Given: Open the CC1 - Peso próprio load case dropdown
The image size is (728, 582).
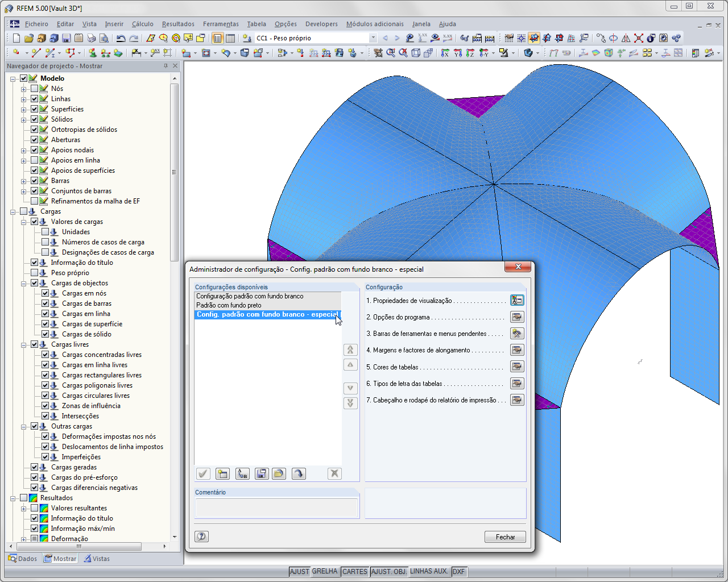Looking at the screenshot, I should pos(373,38).
